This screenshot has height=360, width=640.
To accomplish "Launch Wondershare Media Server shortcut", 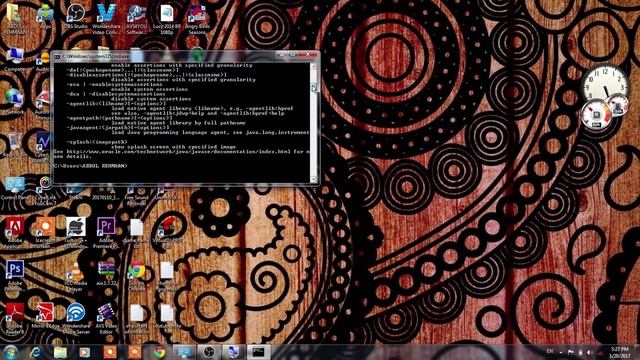I will click(x=76, y=319).
